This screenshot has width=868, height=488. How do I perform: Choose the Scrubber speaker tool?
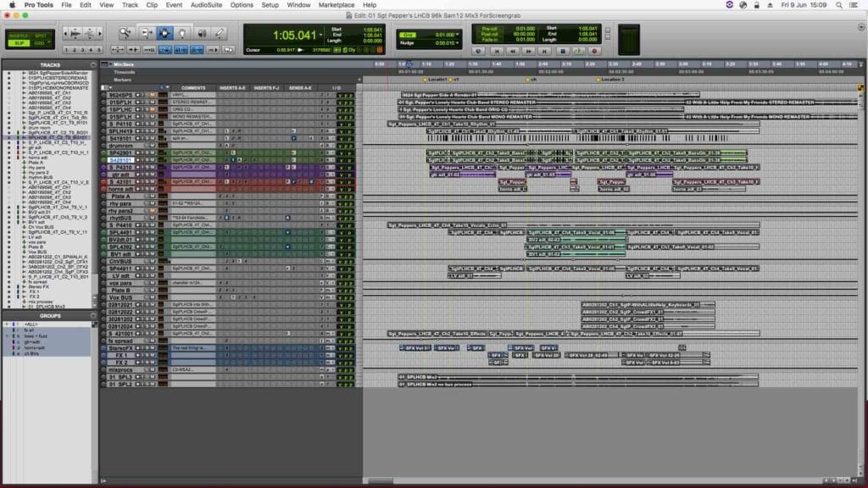point(202,34)
